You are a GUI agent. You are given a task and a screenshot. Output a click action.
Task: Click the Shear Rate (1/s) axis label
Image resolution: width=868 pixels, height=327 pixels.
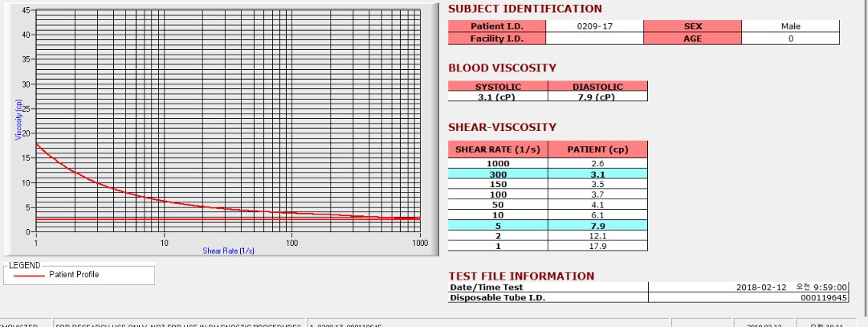point(228,251)
